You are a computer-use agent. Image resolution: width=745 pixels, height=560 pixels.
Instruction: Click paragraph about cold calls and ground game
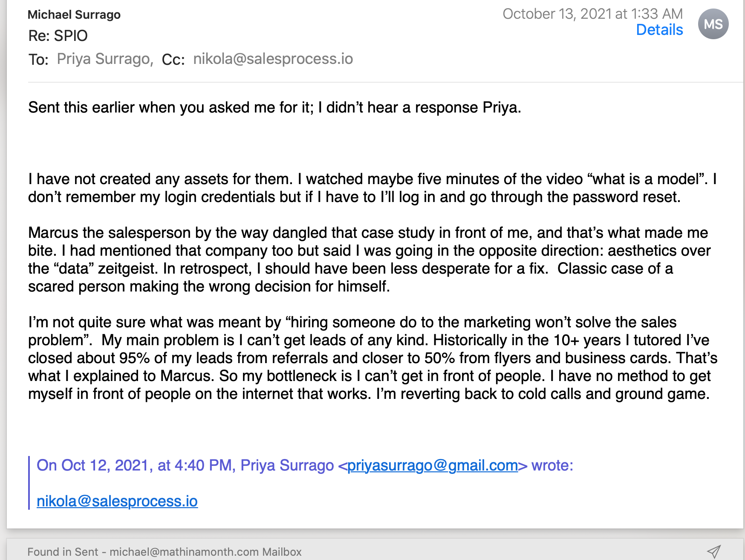372,358
